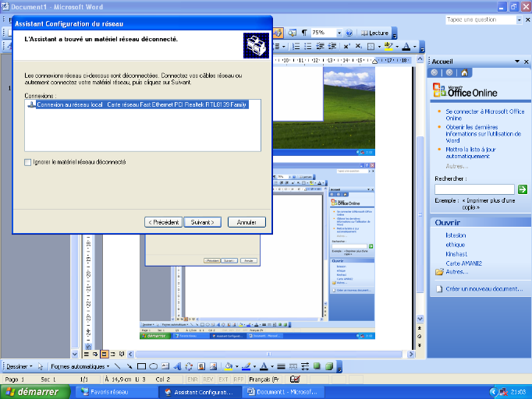Select the Line tool in Drawing toolbar
The height and width of the screenshot is (399, 532).
pos(119,366)
